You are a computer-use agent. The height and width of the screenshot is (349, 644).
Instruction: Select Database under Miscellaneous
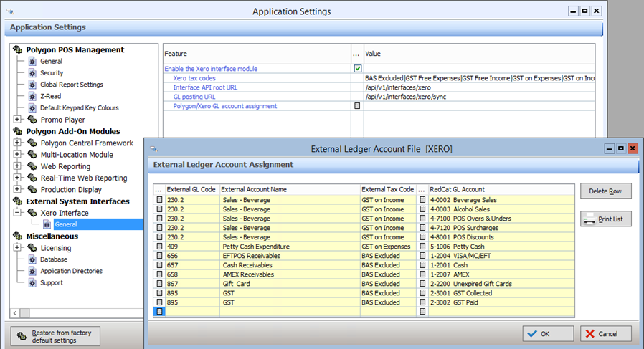[x=54, y=259]
